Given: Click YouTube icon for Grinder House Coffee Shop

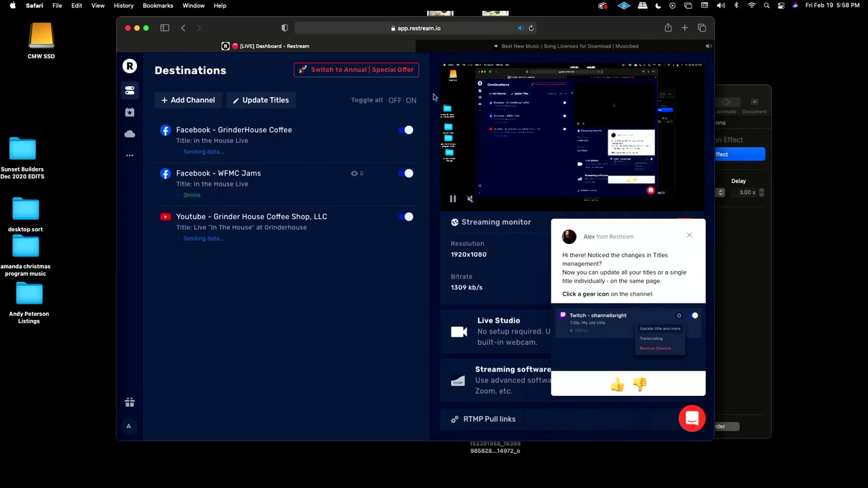Looking at the screenshot, I should point(165,217).
